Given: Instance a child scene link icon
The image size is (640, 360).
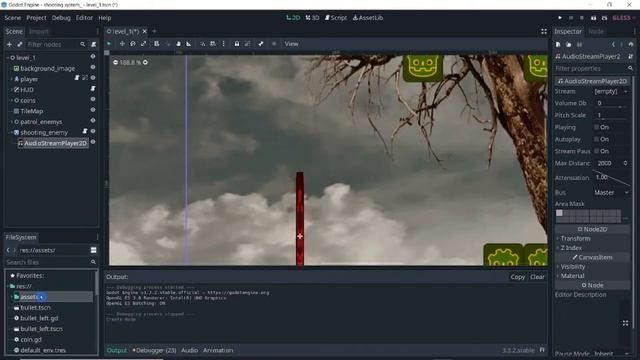Looking at the screenshot, I should [x=20, y=44].
